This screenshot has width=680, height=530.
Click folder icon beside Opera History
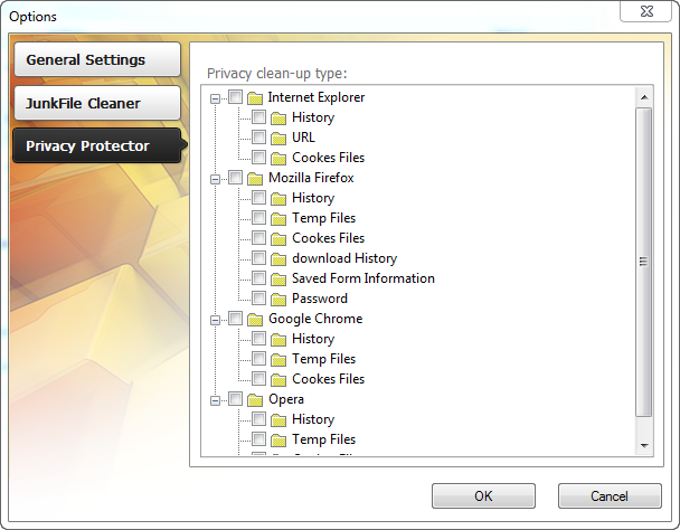pos(278,420)
